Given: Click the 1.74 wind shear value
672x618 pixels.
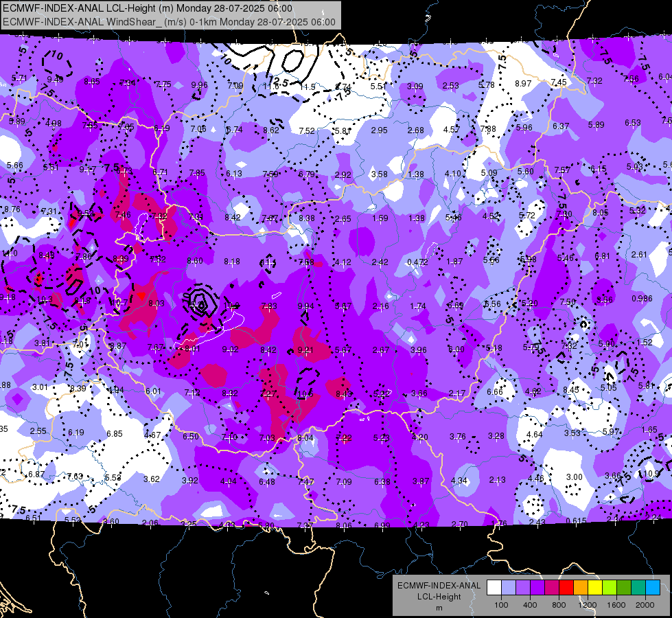Looking at the screenshot, I should [x=418, y=306].
